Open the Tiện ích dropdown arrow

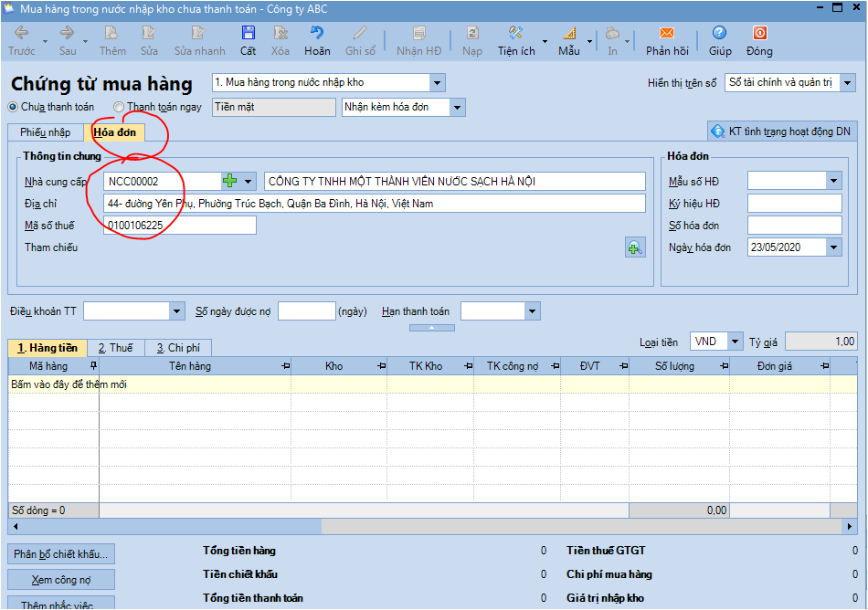click(x=545, y=41)
